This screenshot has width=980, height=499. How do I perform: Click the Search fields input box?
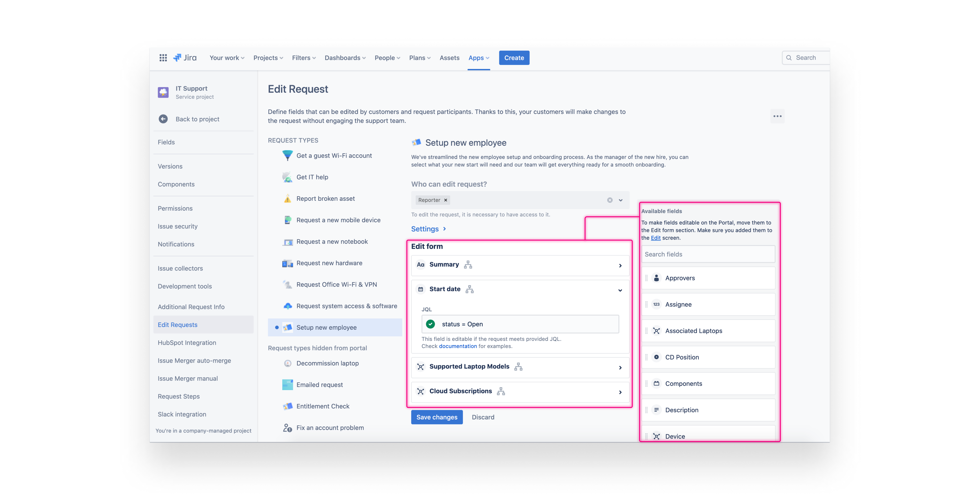pos(708,254)
